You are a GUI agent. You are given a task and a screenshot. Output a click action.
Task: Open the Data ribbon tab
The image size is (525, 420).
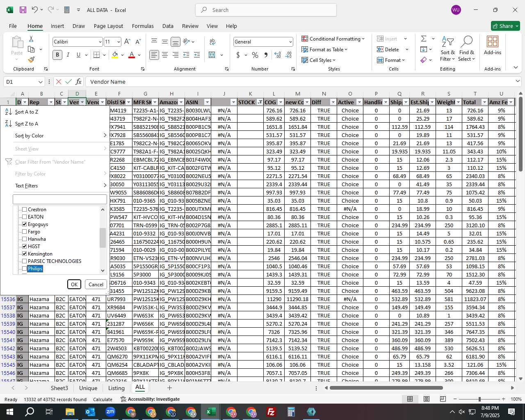click(168, 26)
